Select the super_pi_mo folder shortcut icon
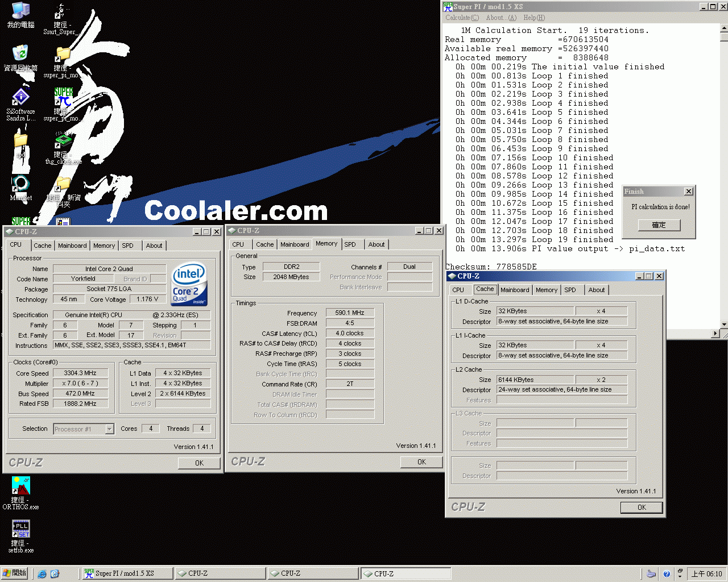 (x=61, y=61)
